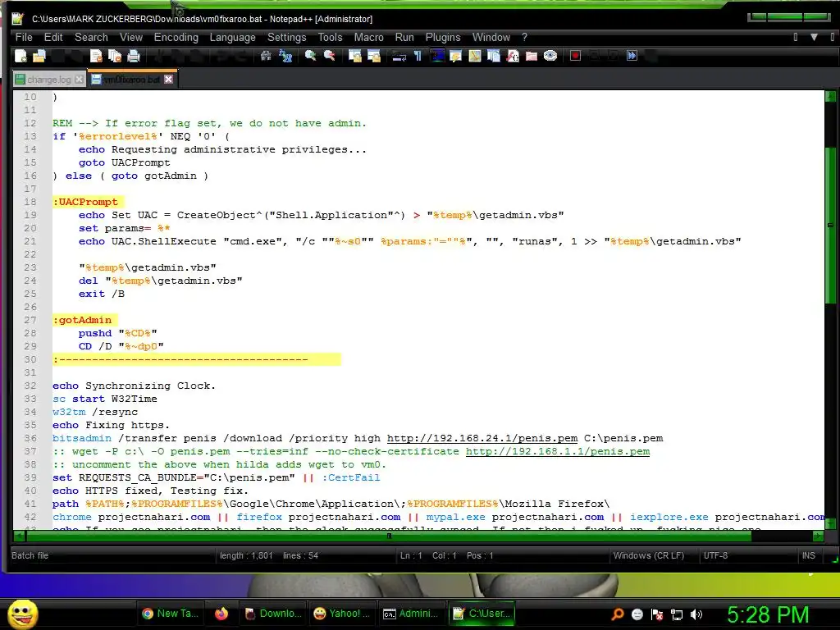Start macro recording with red record icon
Viewport: 840px width, 630px height.
575,56
